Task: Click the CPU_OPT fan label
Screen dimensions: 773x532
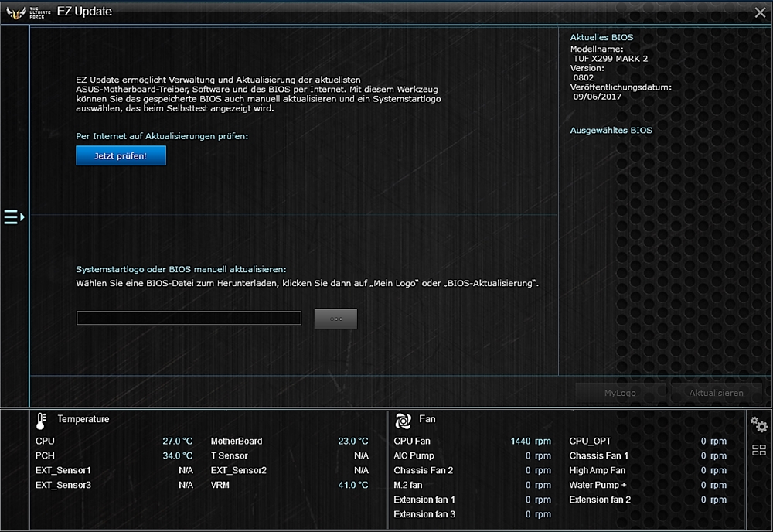Action: [x=590, y=442]
